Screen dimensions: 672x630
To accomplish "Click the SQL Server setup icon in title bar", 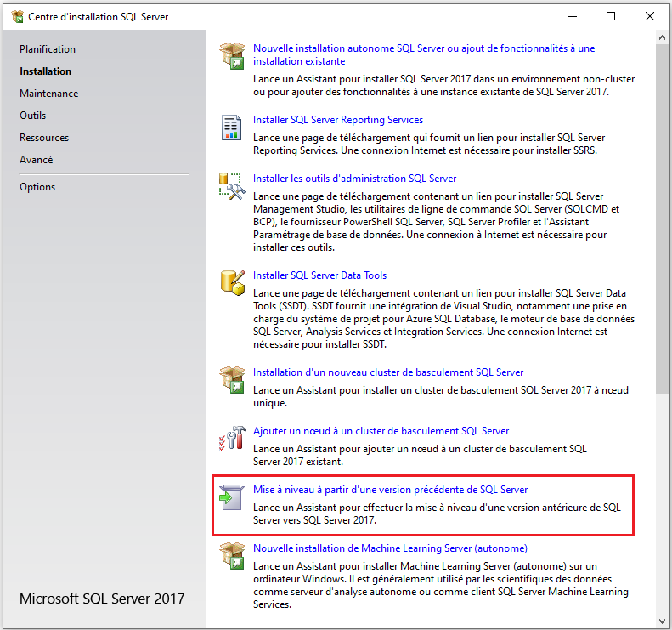I will tap(18, 17).
